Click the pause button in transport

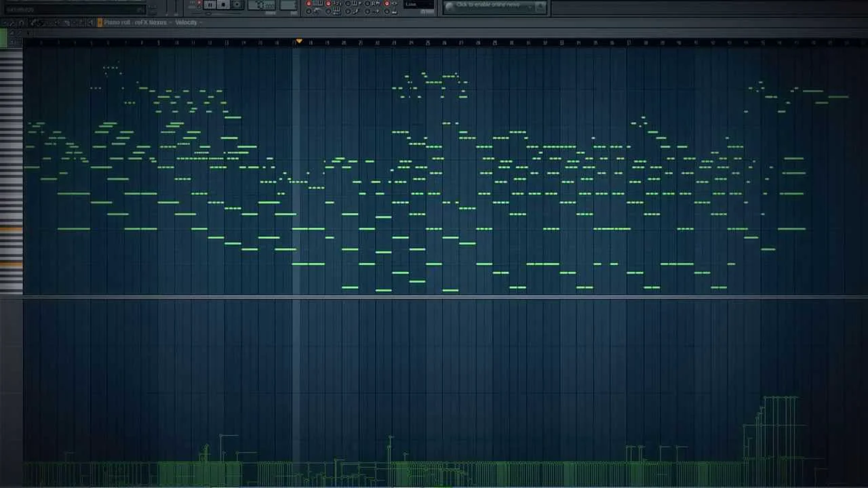pyautogui.click(x=210, y=5)
